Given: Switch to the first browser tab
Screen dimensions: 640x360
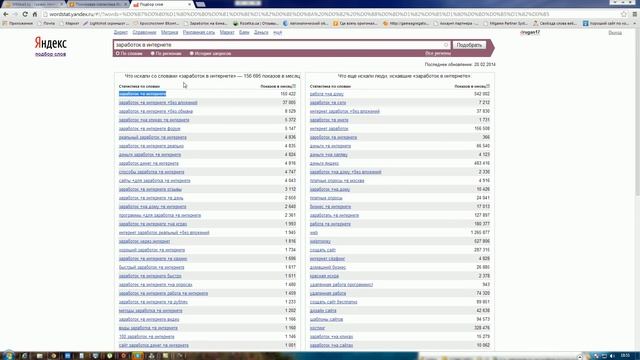Looking at the screenshot, I should click(33, 4).
